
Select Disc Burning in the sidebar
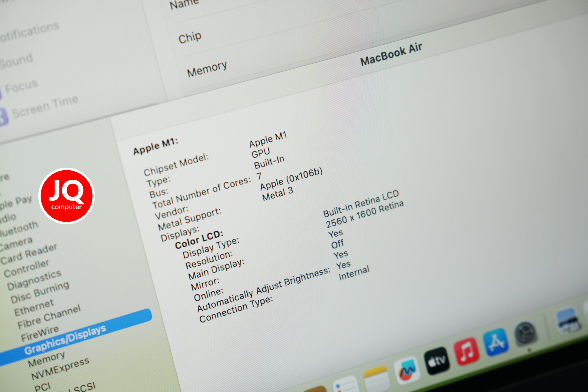(40, 292)
